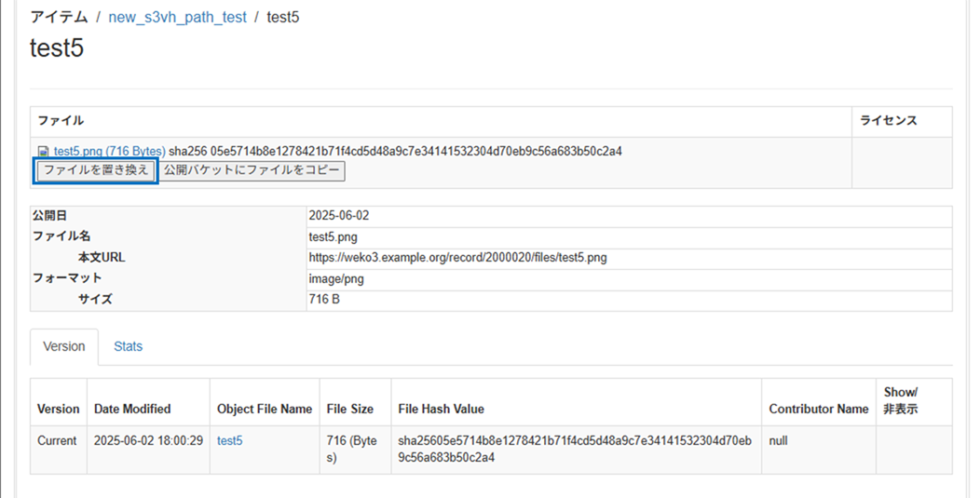
Task: Click the sha256 hash text beside test5.png
Action: pos(395,151)
